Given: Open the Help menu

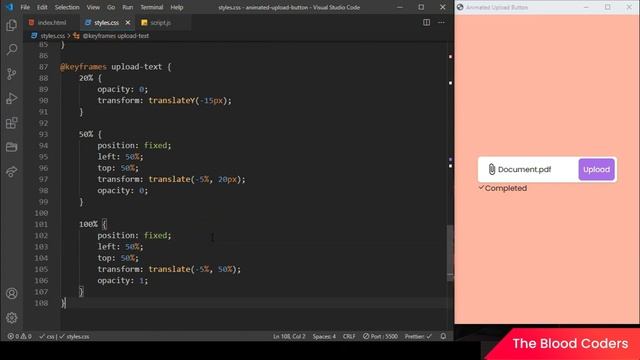Looking at the screenshot, I should 177,7.
